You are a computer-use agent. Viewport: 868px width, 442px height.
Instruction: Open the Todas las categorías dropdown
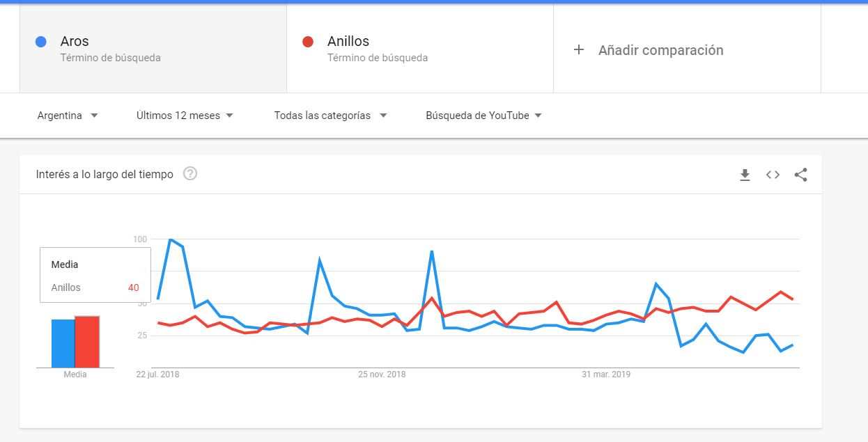[x=330, y=116]
